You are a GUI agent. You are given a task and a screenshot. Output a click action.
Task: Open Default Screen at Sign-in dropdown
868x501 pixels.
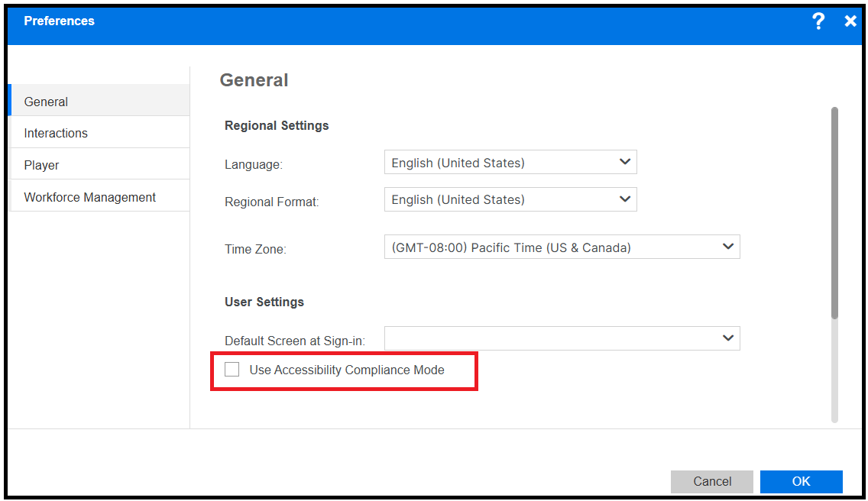(562, 338)
